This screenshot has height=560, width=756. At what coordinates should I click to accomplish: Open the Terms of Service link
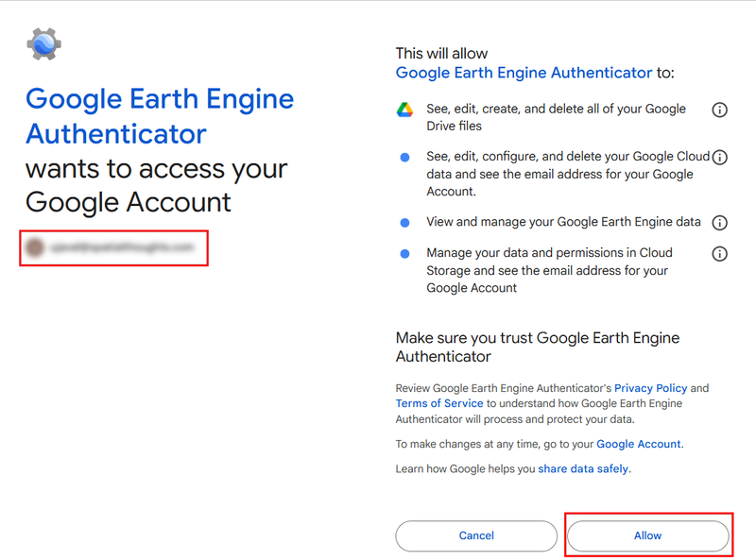click(439, 403)
